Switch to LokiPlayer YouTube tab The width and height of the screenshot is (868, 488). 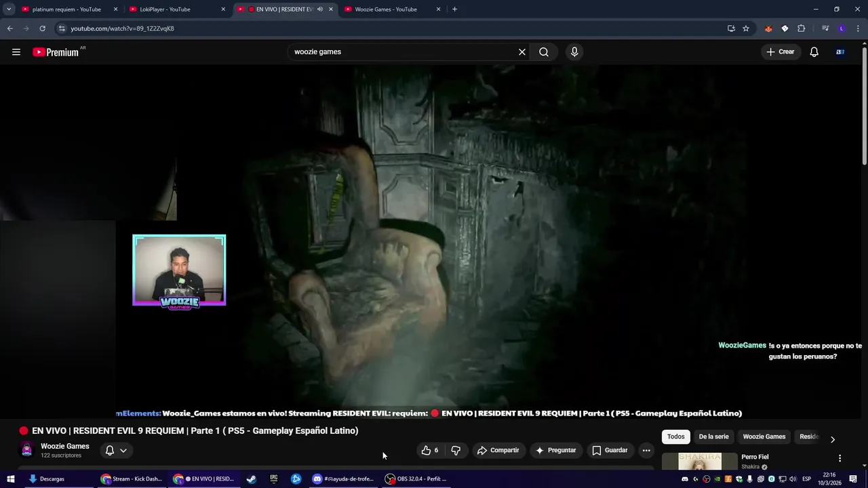tap(176, 9)
